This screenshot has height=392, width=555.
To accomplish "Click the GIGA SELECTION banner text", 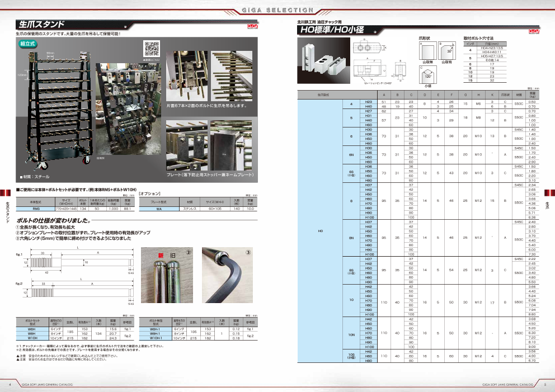I will tap(277, 10).
